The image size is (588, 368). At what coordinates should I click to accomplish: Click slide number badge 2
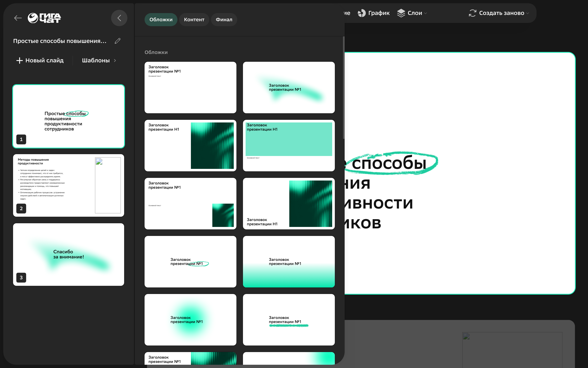[x=21, y=209]
